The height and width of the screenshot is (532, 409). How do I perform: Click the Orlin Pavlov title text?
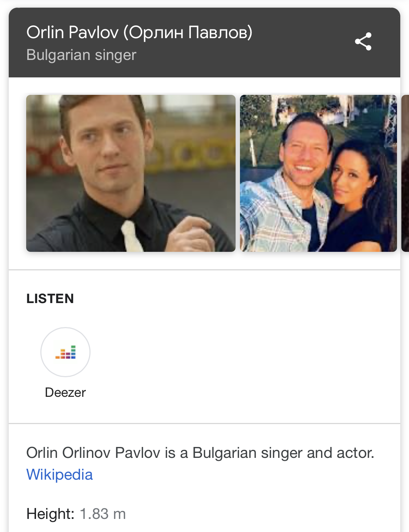[140, 32]
